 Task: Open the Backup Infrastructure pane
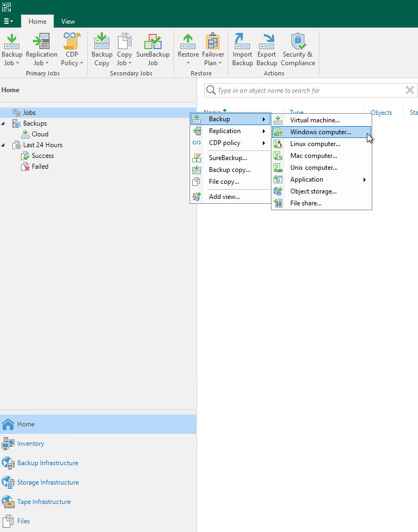(98, 463)
